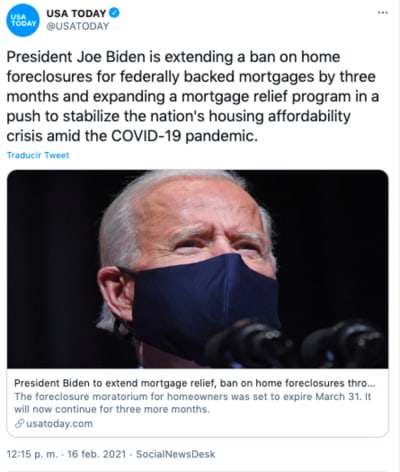400x472 pixels.
Task: Click the chain link icon beside usatoday.com
Action: pyautogui.click(x=19, y=424)
